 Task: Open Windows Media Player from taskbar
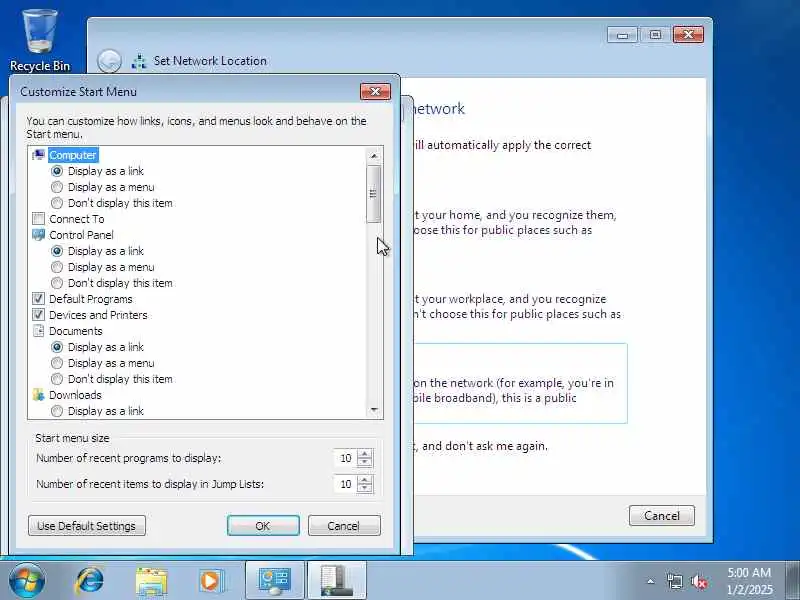(x=211, y=581)
